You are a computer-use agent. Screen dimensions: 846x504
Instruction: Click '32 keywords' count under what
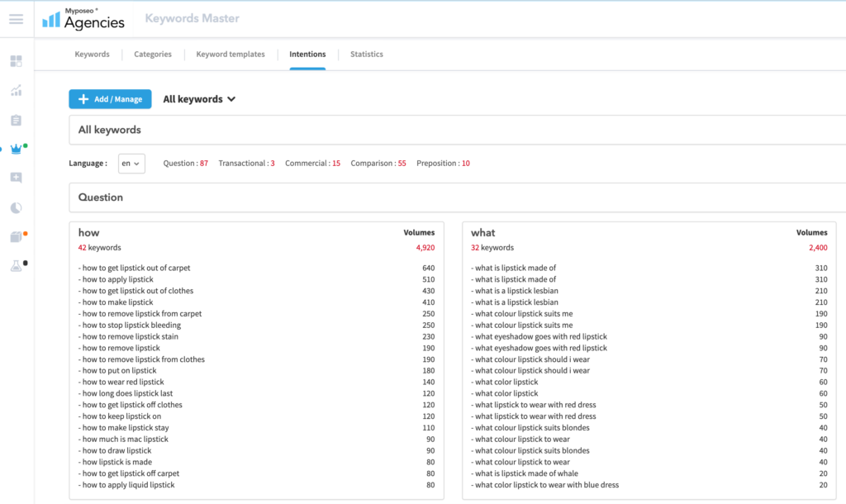click(x=492, y=248)
